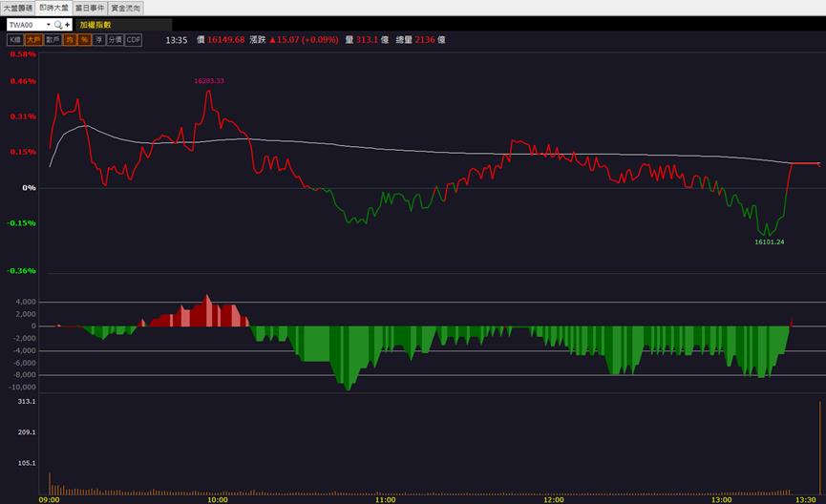Click the plus add-symbol icon
This screenshot has height=504, width=826.
[x=68, y=25]
